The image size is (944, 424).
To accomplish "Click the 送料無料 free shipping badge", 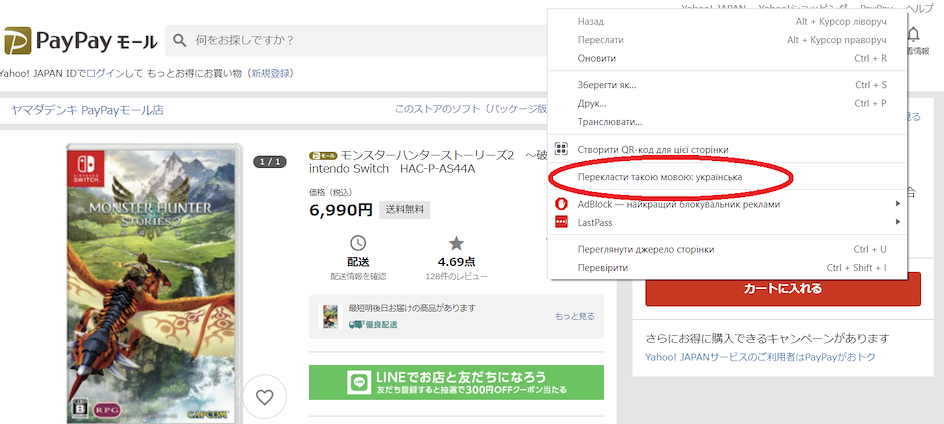I will pos(405,210).
